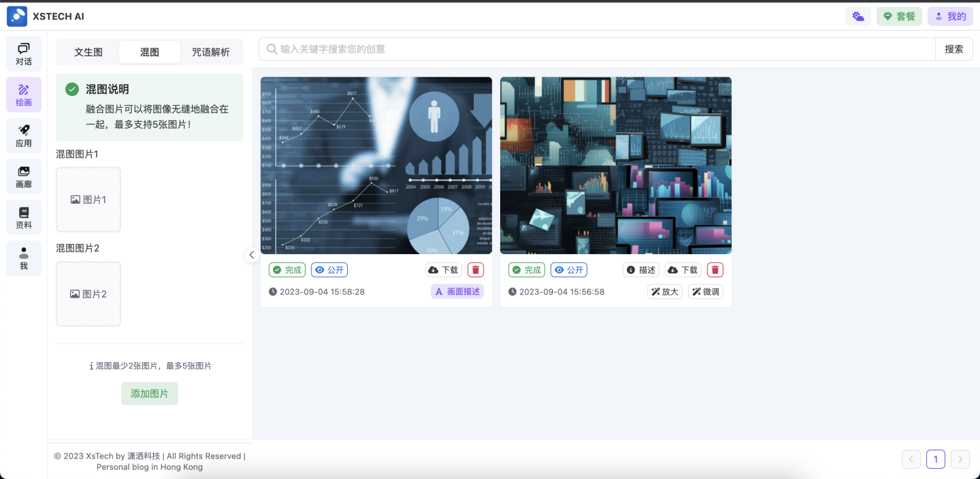The width and height of the screenshot is (980, 479).
Task: Open the 资料 documents section
Action: click(24, 217)
